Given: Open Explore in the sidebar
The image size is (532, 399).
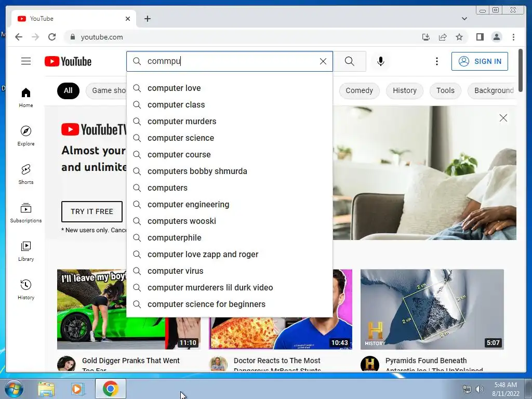Looking at the screenshot, I should pos(26,136).
